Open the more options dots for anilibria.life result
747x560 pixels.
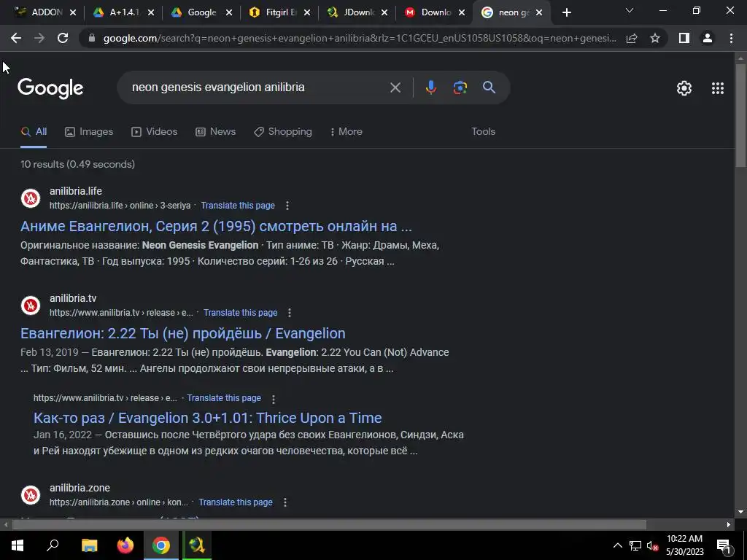[287, 206]
